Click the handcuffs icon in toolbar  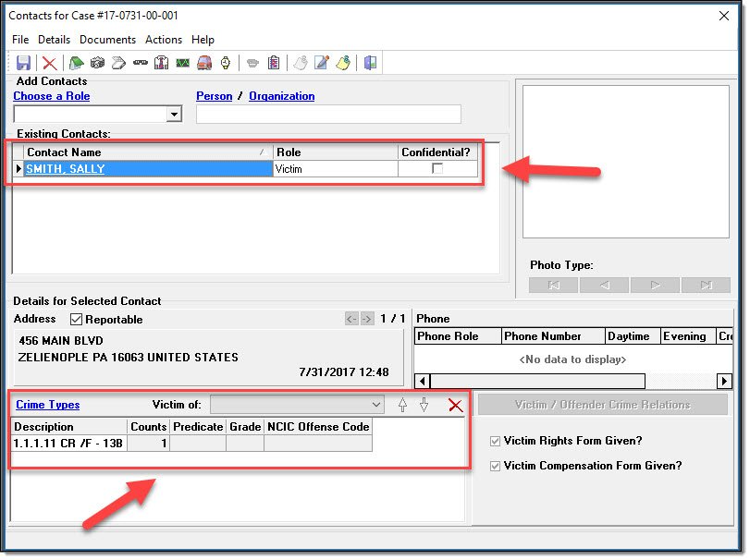140,63
